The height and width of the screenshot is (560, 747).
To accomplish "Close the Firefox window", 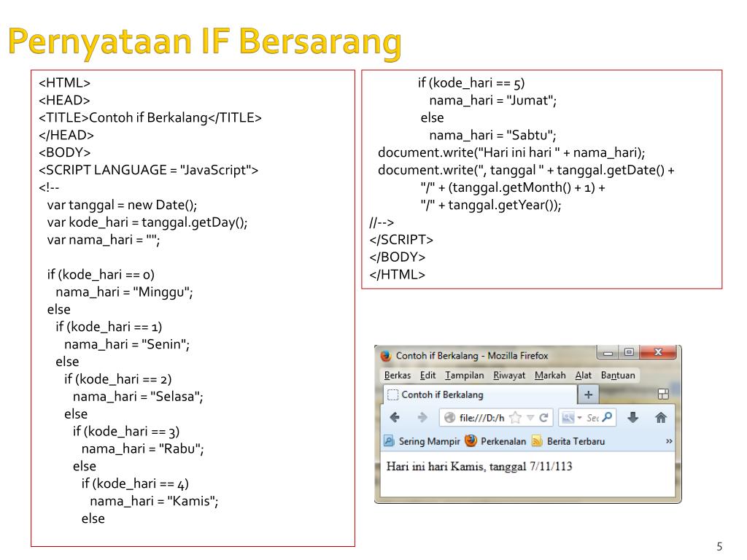I will pos(659,352).
